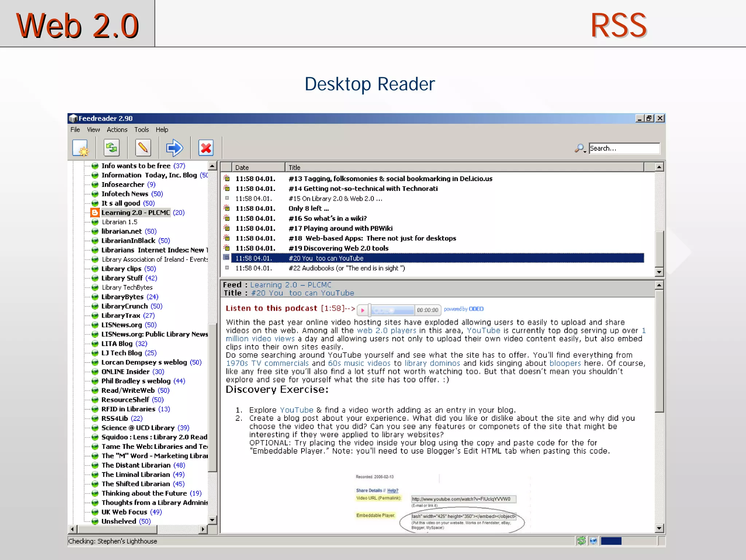
Task: Toggle read marker on #15 On Library 2.0
Action: point(227,198)
